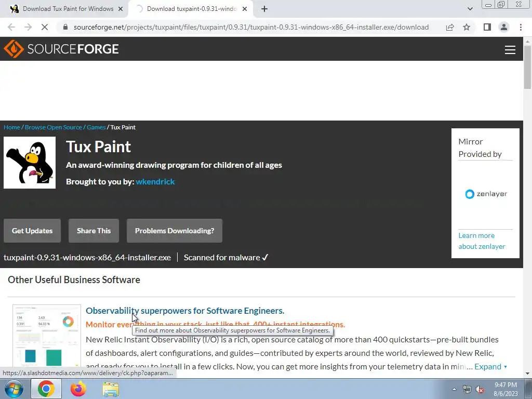Click the page vertical scrollbar thumb

tap(528, 67)
